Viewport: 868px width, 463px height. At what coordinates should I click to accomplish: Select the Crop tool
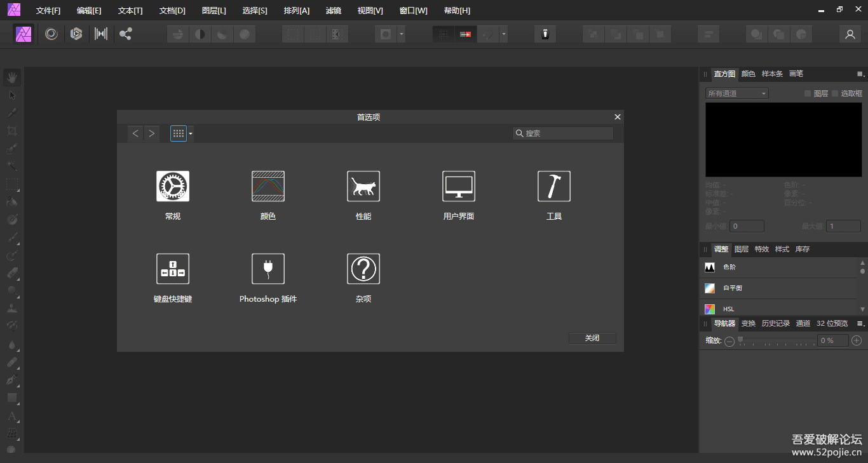[12, 131]
